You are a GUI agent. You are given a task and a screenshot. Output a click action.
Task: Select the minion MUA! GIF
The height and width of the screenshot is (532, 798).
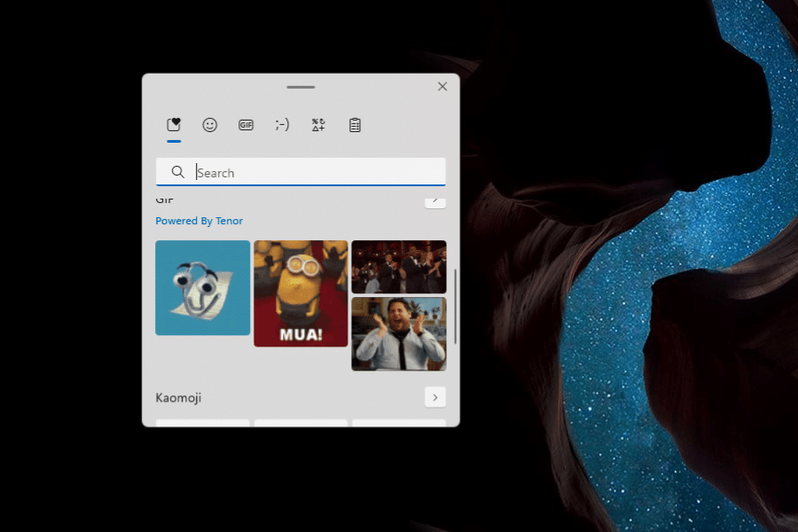pyautogui.click(x=301, y=293)
